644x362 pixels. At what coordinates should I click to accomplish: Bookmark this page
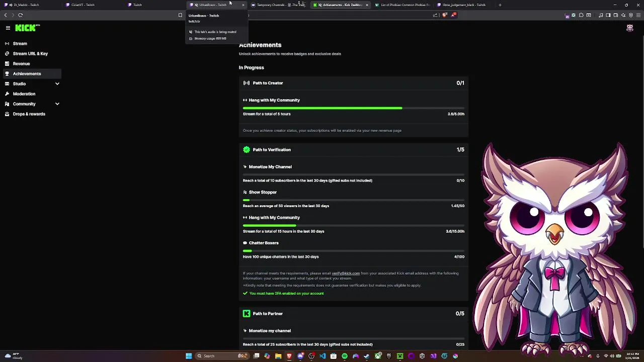180,15
